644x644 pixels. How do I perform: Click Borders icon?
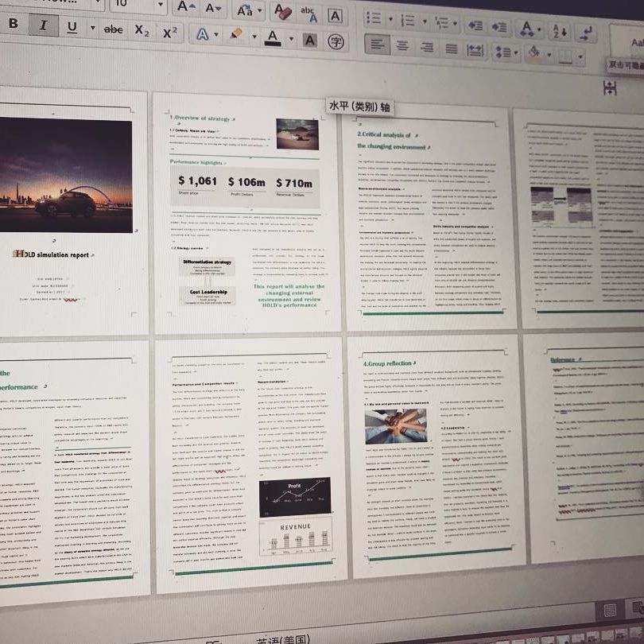pos(565,56)
